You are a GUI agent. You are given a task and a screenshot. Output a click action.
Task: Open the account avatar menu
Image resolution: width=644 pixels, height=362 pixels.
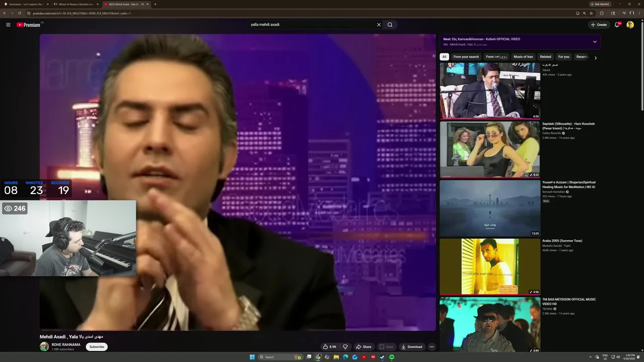(x=630, y=25)
